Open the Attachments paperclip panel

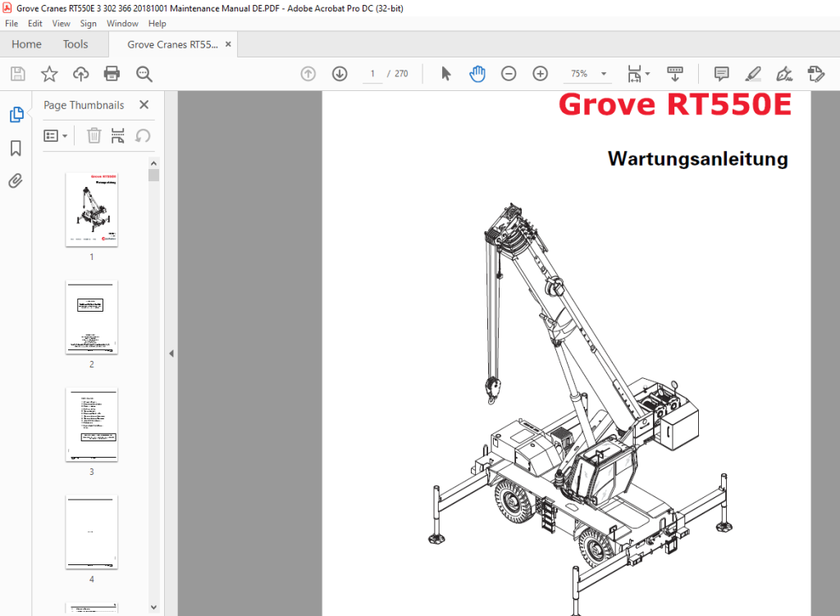pos(16,181)
